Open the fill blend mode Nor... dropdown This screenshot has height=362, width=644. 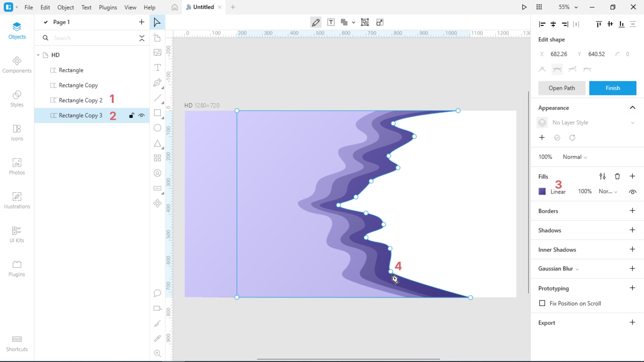(608, 191)
